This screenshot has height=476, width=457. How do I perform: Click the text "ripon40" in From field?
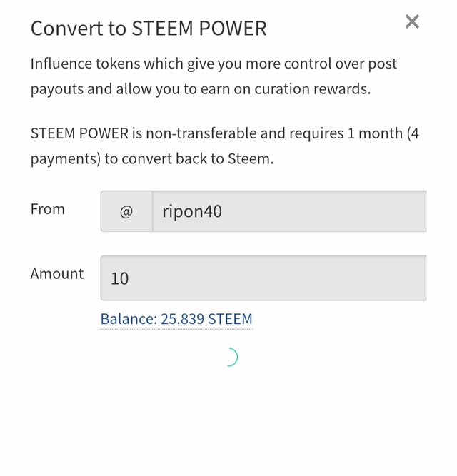pyautogui.click(x=192, y=212)
